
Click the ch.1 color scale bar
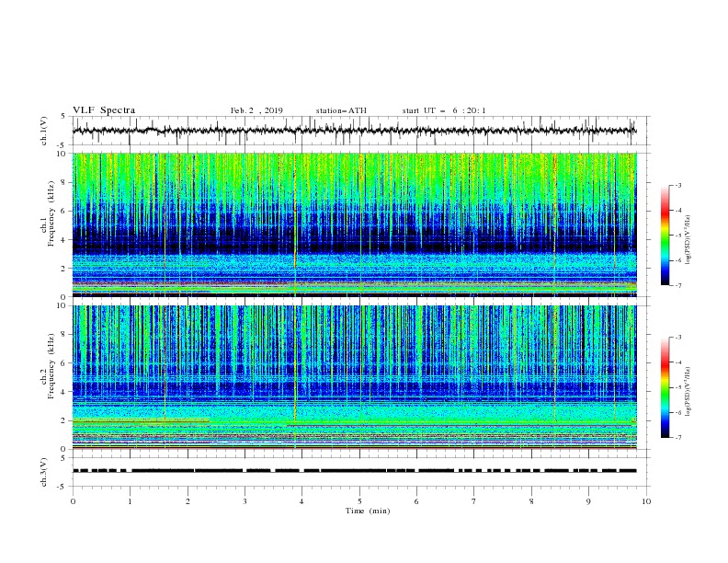[x=665, y=236]
